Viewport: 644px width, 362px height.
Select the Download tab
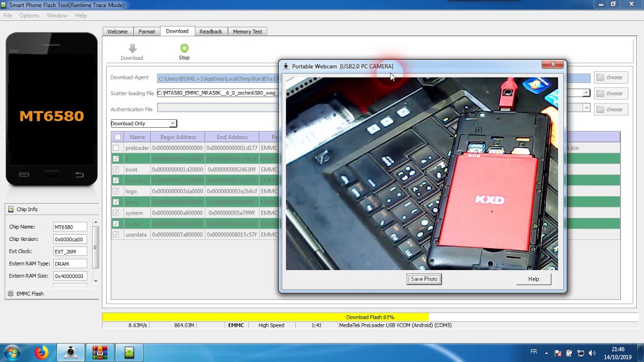(177, 31)
